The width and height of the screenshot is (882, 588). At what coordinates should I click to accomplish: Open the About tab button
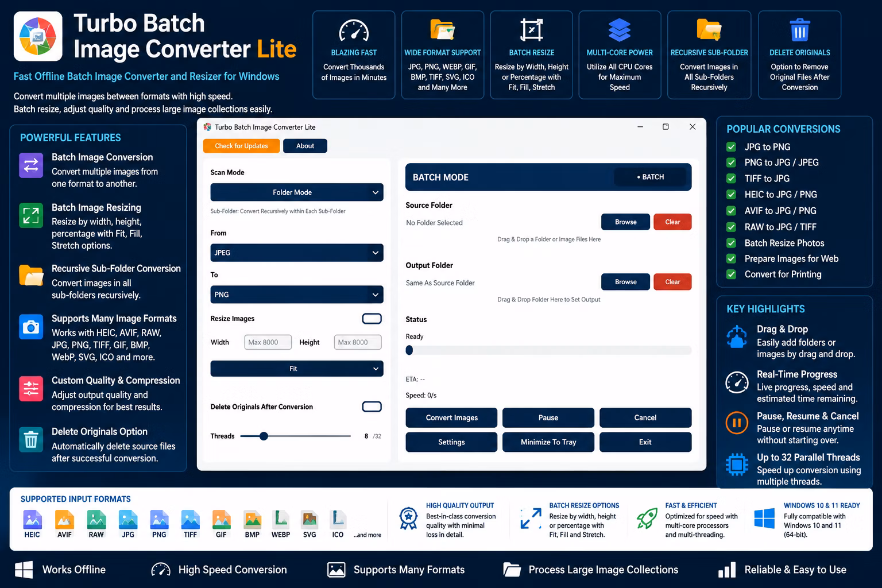coord(305,146)
